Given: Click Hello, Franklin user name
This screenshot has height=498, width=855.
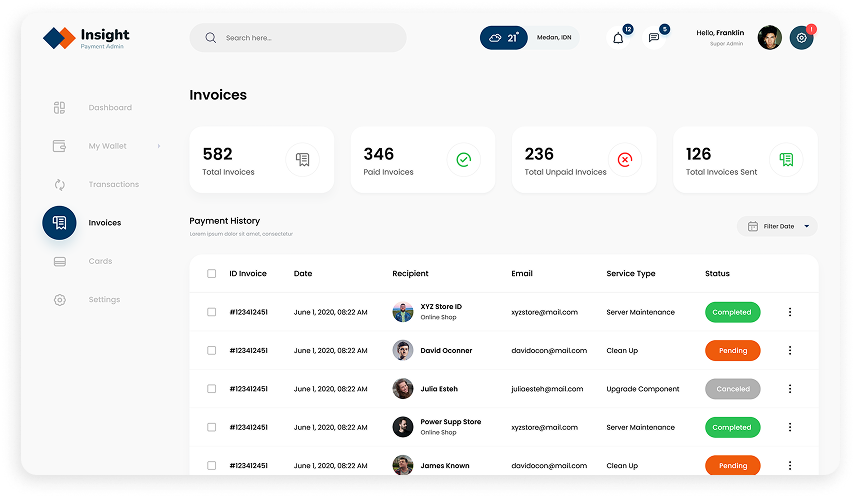Looking at the screenshot, I should (x=720, y=33).
